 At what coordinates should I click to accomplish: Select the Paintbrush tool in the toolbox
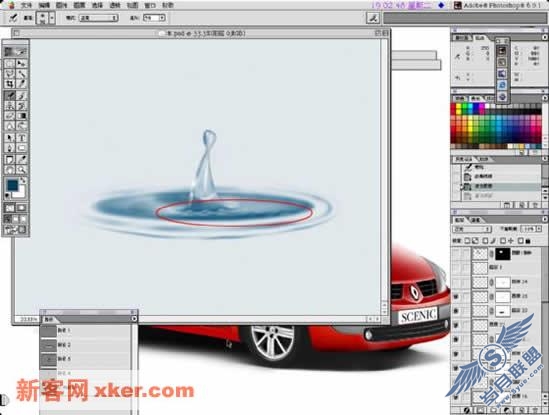[9, 95]
